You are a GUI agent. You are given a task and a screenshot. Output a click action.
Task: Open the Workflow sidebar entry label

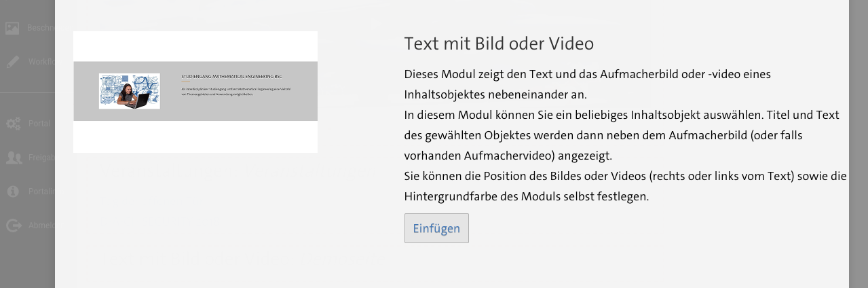tap(41, 62)
